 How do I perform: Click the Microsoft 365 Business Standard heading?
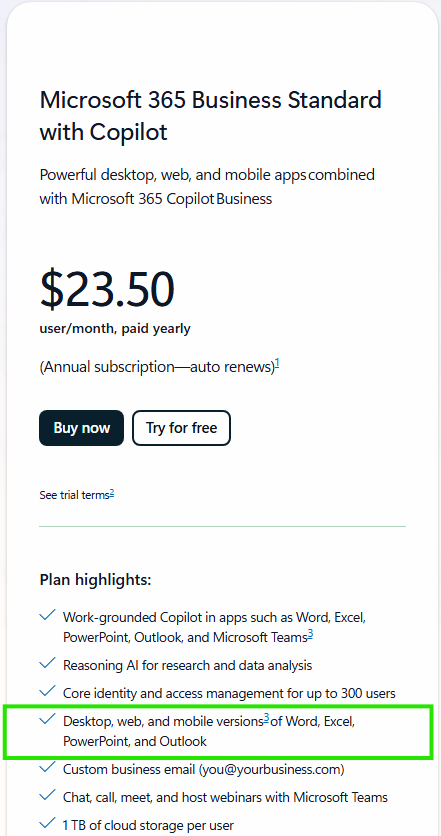pos(211,116)
